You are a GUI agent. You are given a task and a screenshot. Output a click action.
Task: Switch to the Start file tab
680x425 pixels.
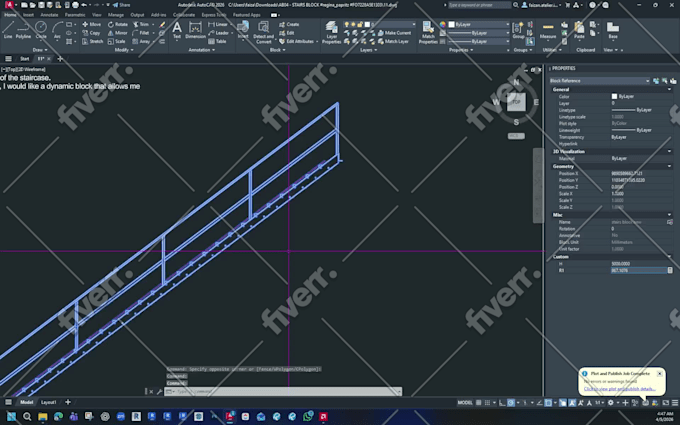point(25,59)
